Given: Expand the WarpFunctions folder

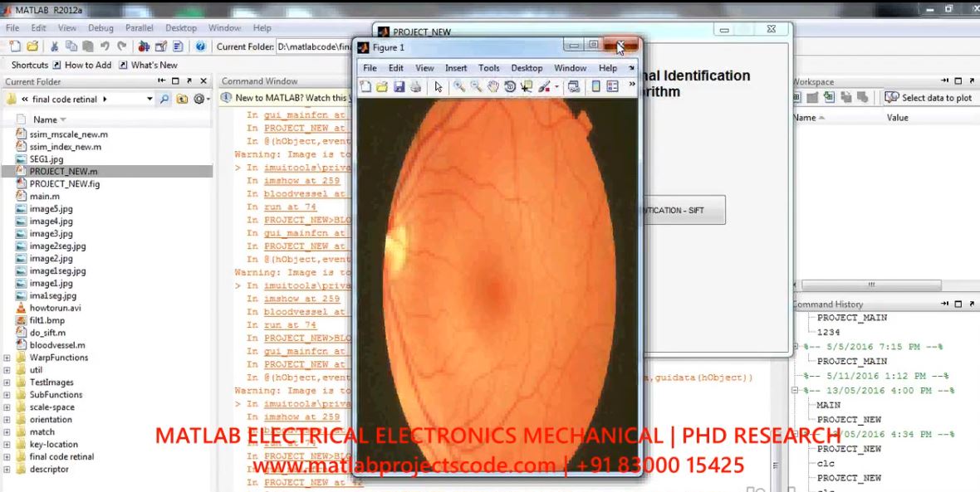Looking at the screenshot, I should point(7,358).
